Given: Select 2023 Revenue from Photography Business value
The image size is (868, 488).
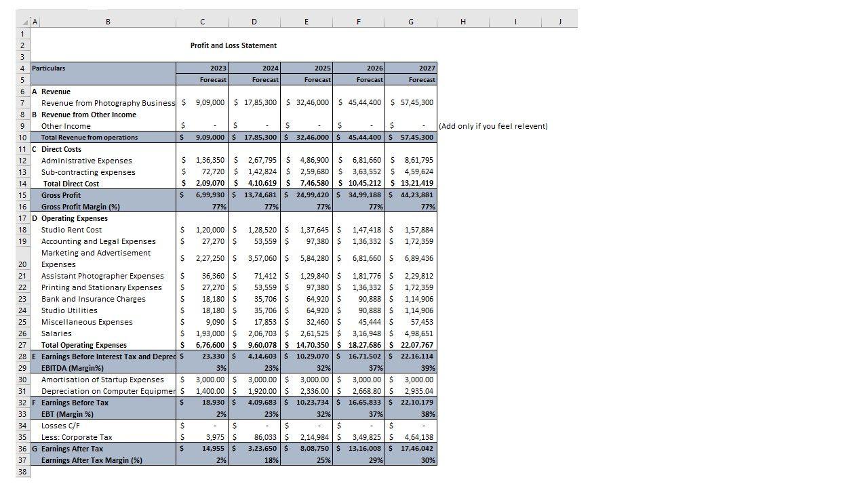Looking at the screenshot, I should point(202,103).
